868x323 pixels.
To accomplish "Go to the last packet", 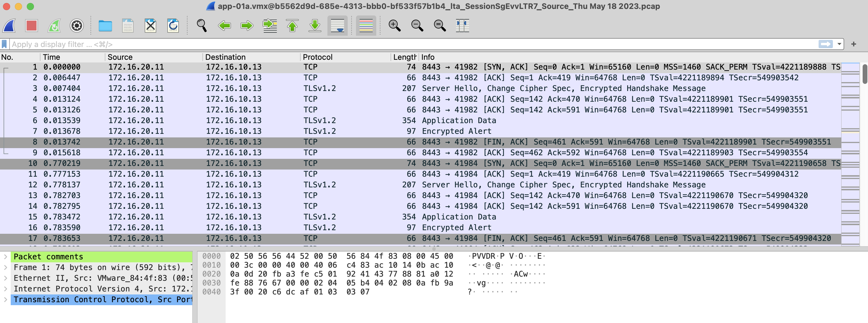I will (315, 26).
